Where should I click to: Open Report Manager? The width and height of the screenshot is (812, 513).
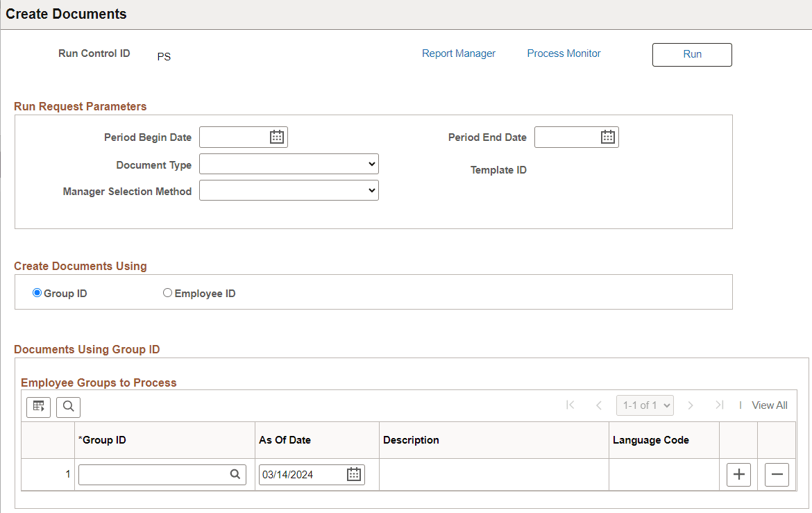459,53
